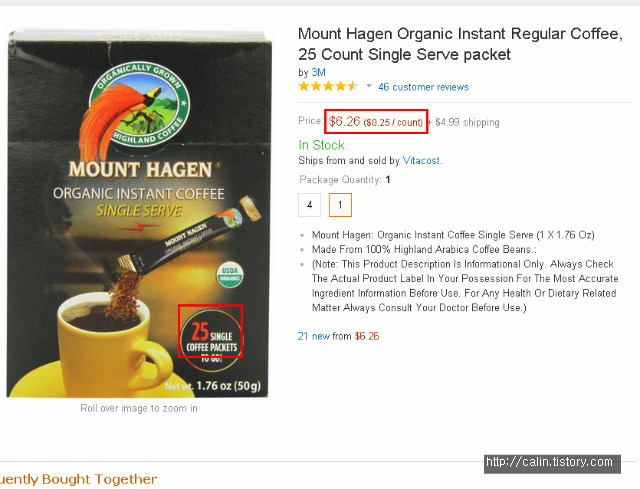The height and width of the screenshot is (489, 640).
Task: Click the $6.26 price text
Action: [344, 122]
